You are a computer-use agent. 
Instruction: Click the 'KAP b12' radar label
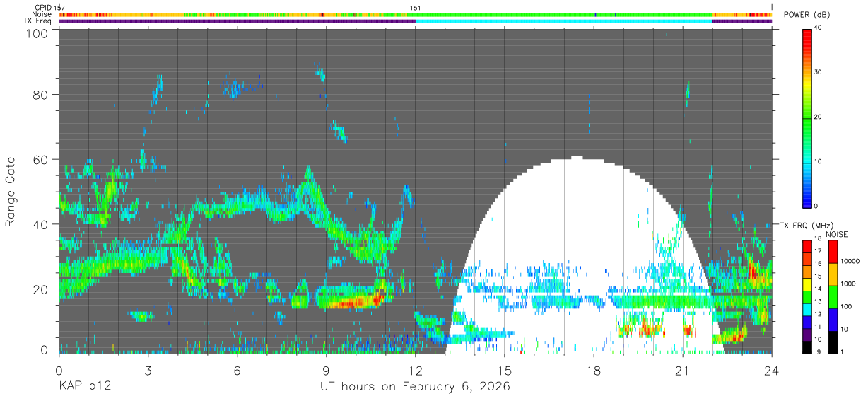coord(84,387)
